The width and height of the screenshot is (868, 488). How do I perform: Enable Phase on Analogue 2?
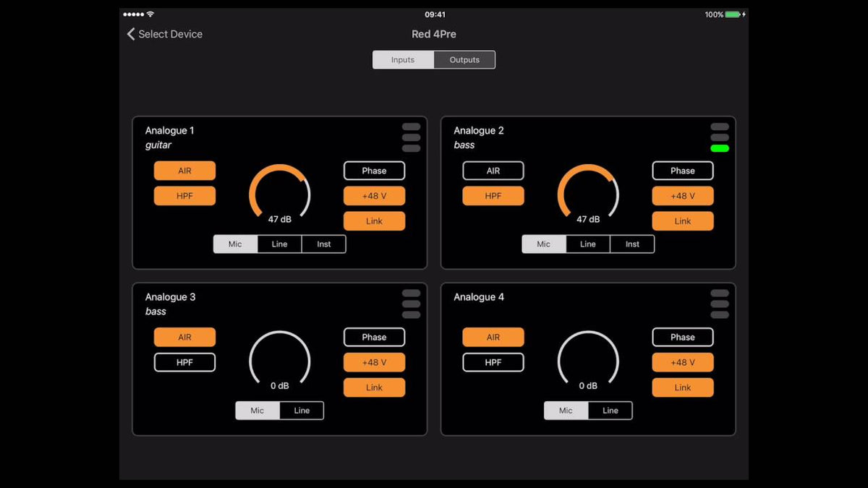pyautogui.click(x=683, y=171)
